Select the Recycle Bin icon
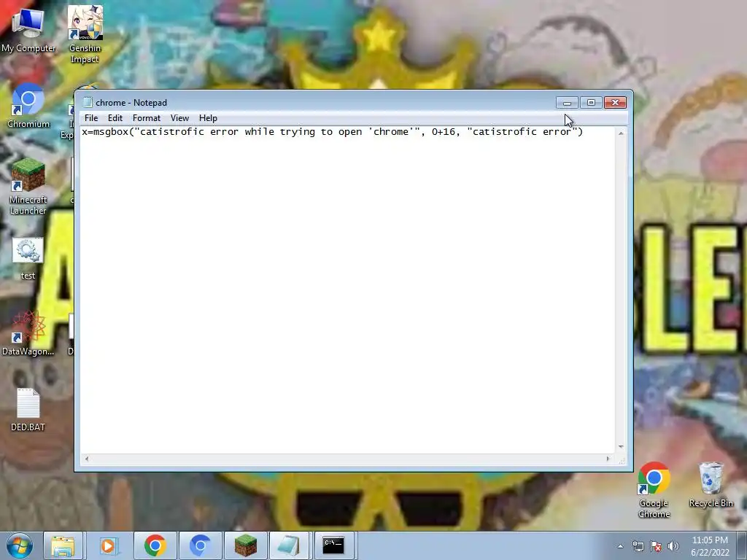 [711, 485]
